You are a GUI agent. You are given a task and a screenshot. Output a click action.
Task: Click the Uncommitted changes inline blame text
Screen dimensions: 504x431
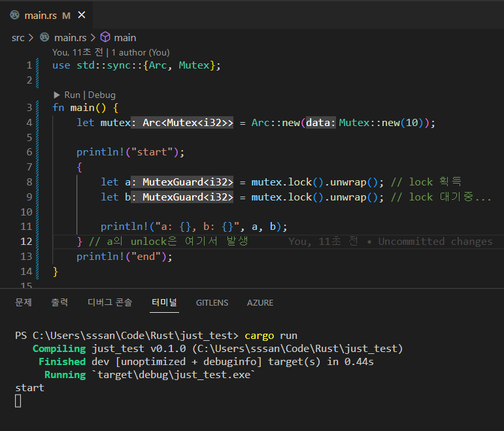pos(435,242)
